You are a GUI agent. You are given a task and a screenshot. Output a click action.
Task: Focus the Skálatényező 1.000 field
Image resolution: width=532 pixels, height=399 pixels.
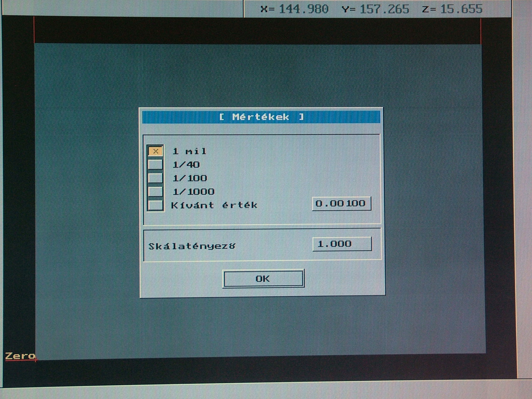342,244
